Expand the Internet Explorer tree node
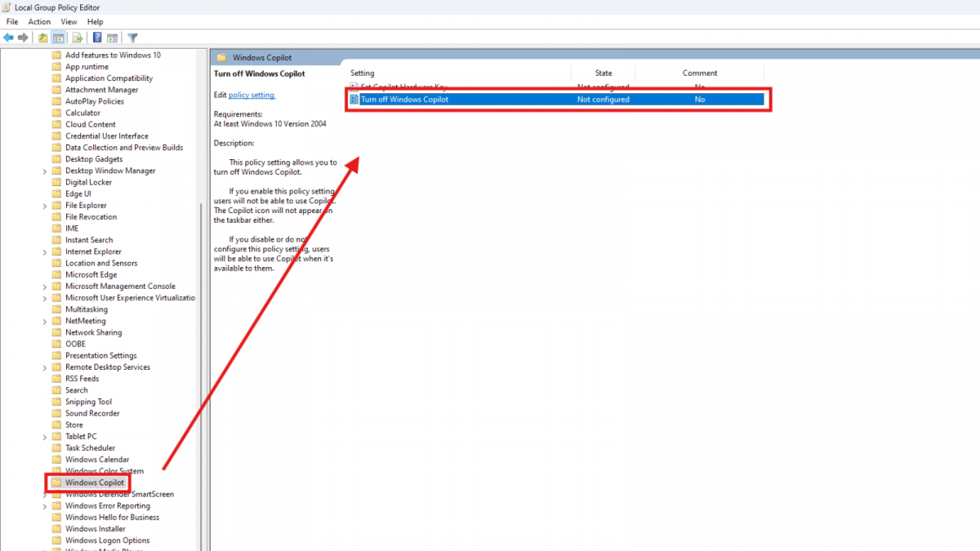980x551 pixels. coord(45,252)
